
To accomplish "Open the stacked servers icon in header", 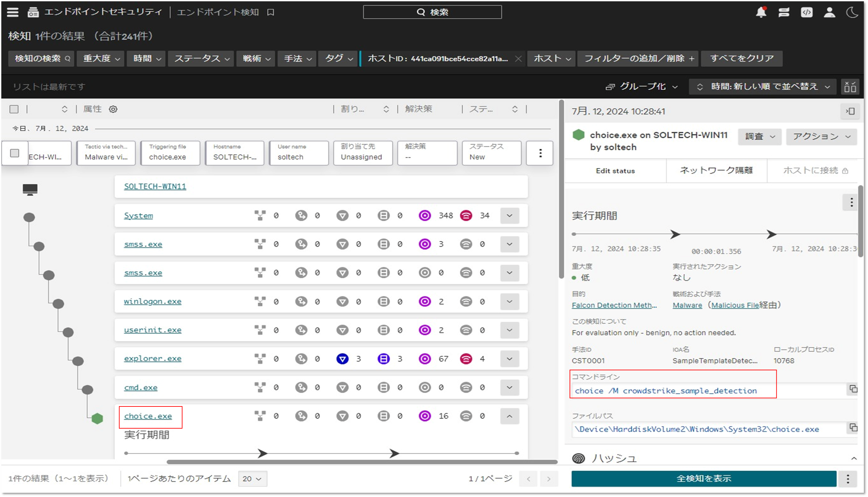I will pos(784,12).
